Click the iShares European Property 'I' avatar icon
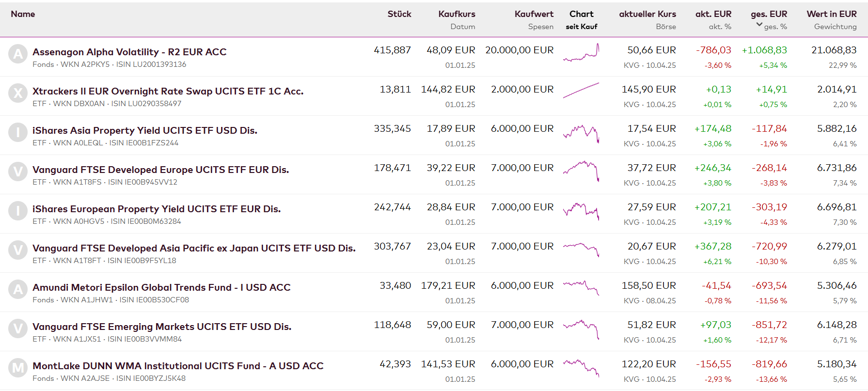This screenshot has width=868, height=391. [x=18, y=211]
